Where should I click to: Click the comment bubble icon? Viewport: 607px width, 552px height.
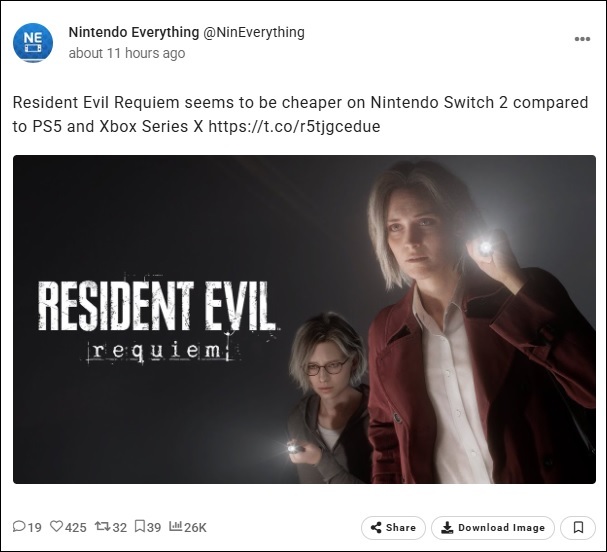[19, 526]
